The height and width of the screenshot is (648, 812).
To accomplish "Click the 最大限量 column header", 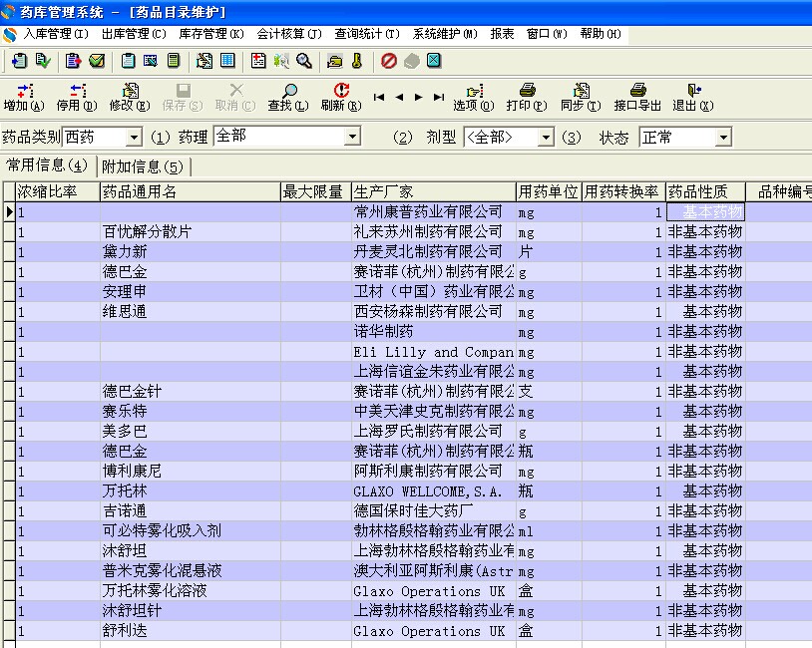I will [x=316, y=192].
